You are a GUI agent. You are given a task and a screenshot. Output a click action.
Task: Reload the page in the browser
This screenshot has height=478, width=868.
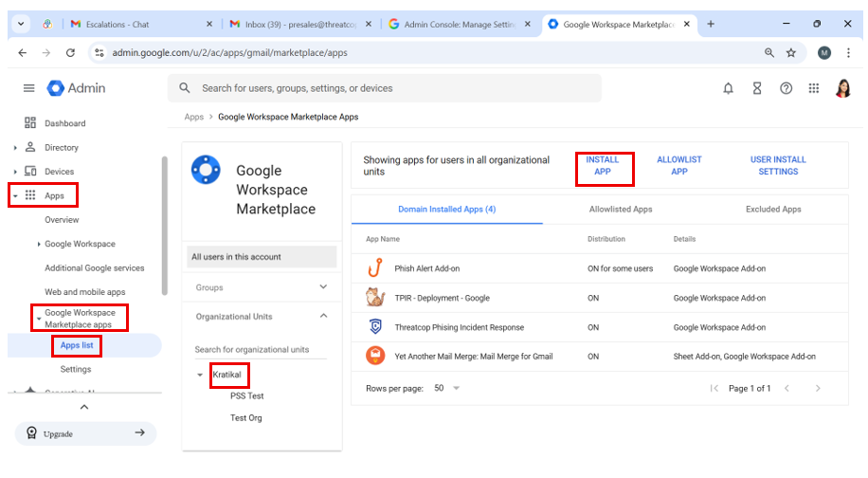pos(70,52)
